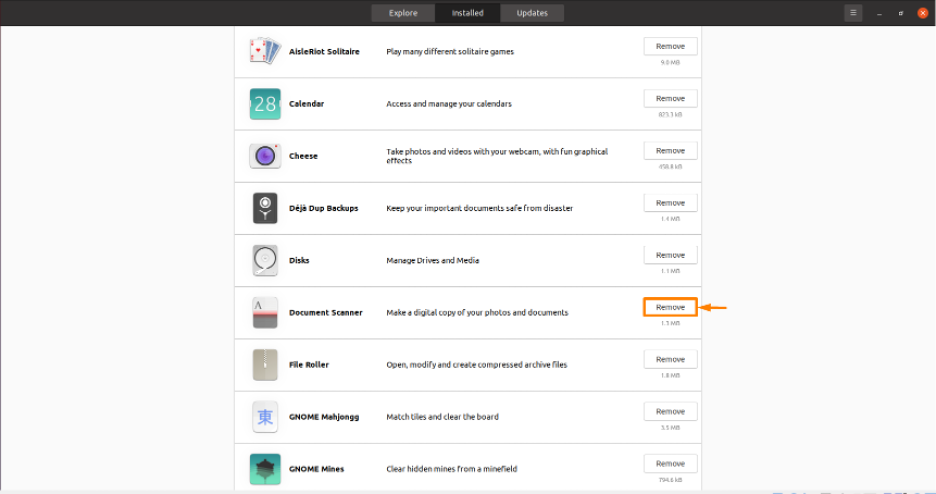Remove File Roller
This screenshot has height=494, width=936.
tap(670, 360)
